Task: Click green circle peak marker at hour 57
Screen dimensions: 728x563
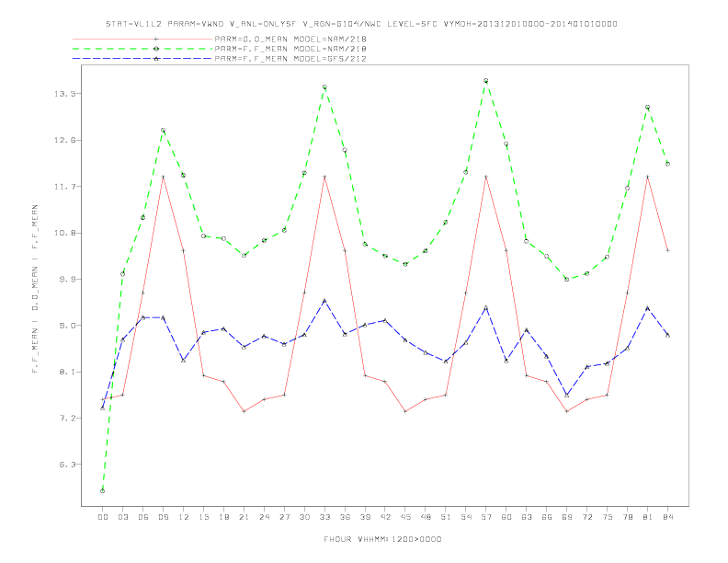Action: 486,81
